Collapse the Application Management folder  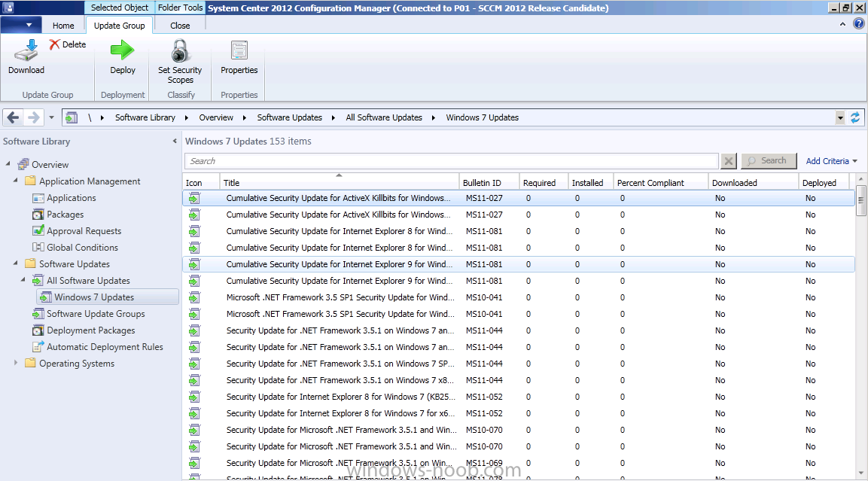point(16,181)
